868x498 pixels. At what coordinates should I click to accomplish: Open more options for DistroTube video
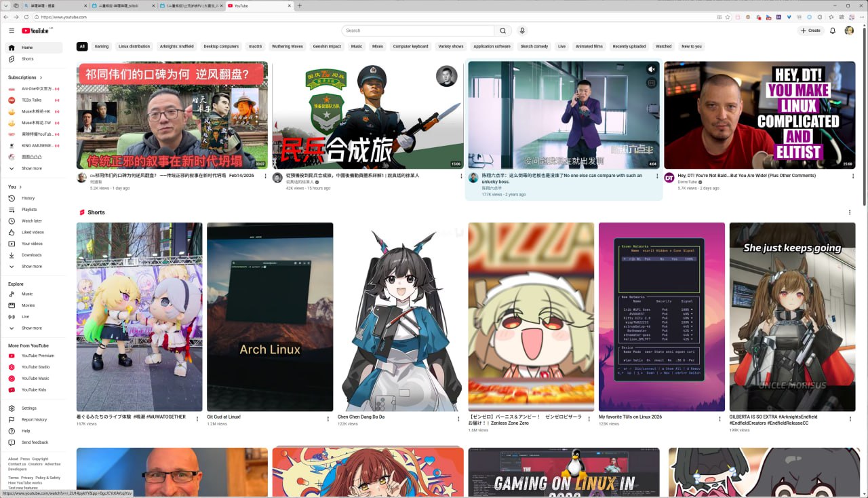point(853,176)
